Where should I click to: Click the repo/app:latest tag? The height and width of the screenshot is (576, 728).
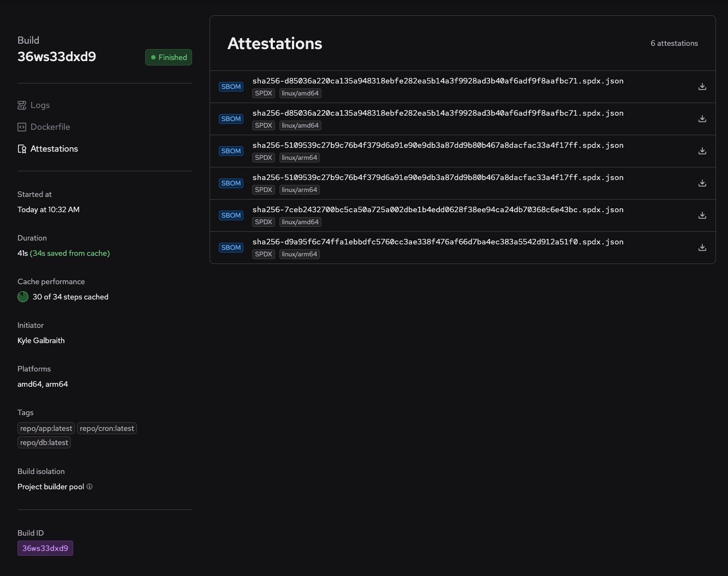pos(46,428)
